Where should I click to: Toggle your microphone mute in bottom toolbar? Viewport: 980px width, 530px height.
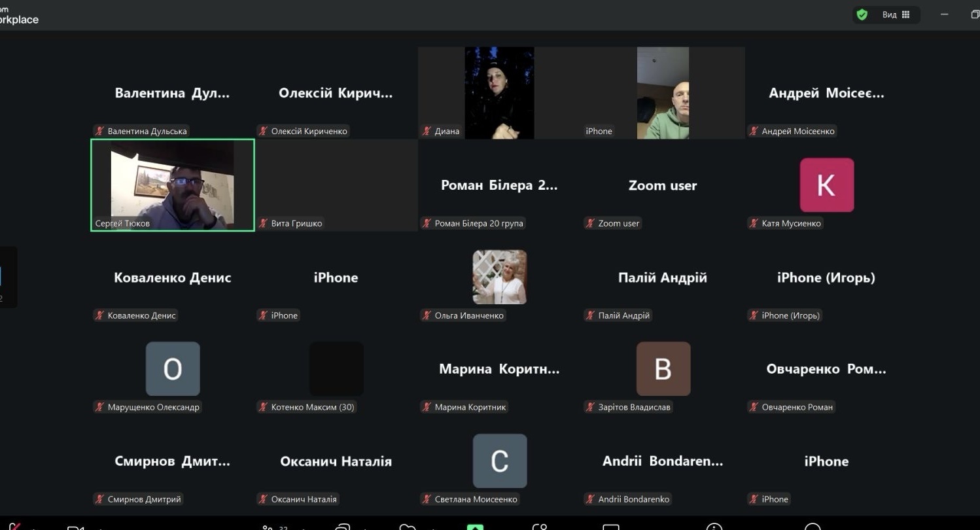tap(14, 527)
